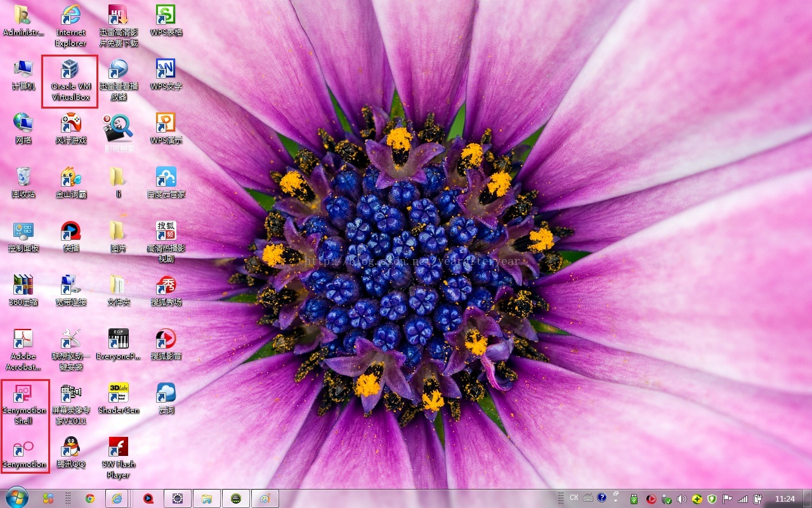This screenshot has height=508, width=812.
Task: Click the yellow-green plus tray icon
Action: tap(697, 498)
